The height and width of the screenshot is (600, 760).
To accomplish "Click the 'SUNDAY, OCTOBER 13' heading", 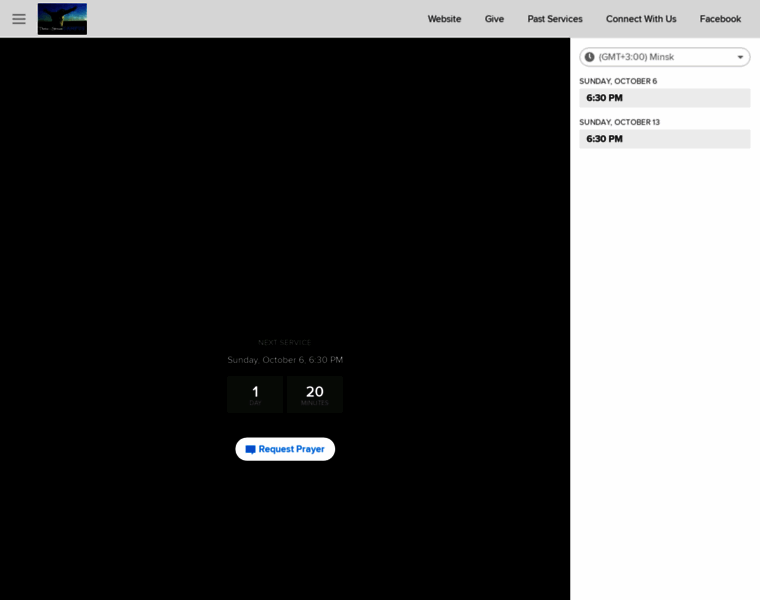I will pyautogui.click(x=619, y=123).
